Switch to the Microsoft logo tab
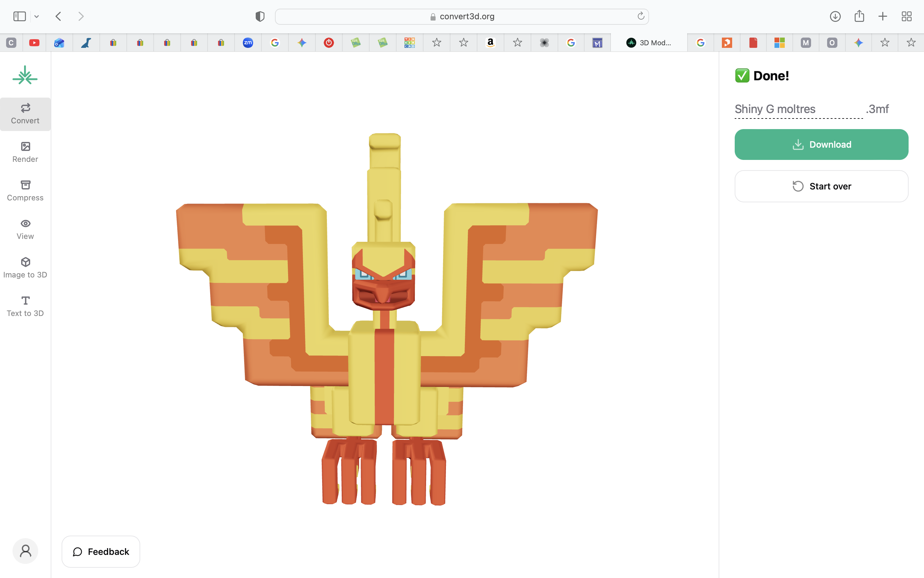This screenshot has width=924, height=578. [779, 43]
